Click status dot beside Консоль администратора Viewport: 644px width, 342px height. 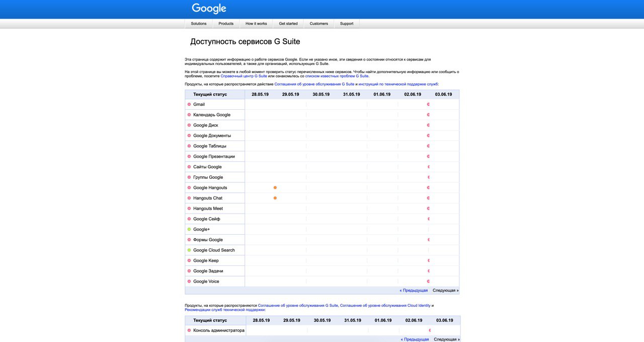pyautogui.click(x=189, y=330)
